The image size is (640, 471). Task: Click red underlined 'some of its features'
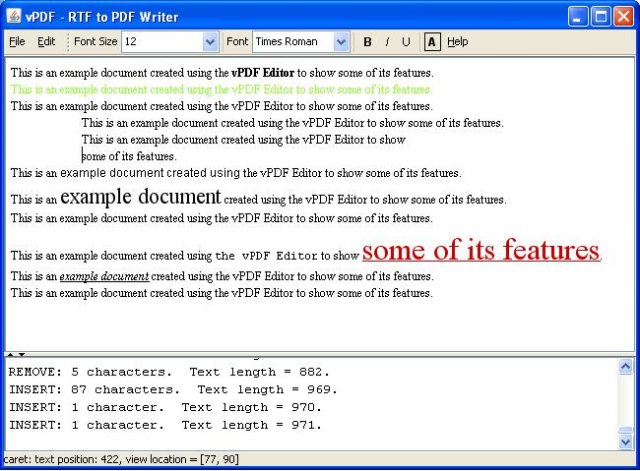coord(481,249)
